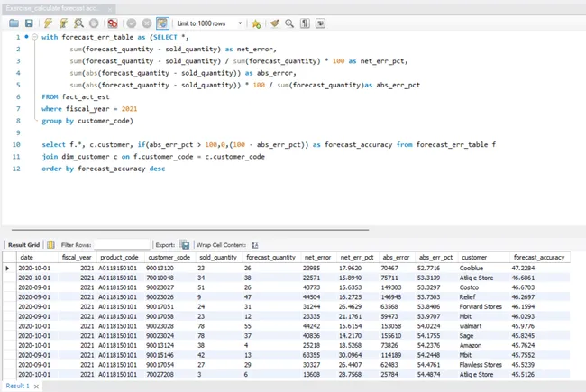The height and width of the screenshot is (392, 586).
Task: Click on fact_act_est in line 6
Action: [86, 96]
